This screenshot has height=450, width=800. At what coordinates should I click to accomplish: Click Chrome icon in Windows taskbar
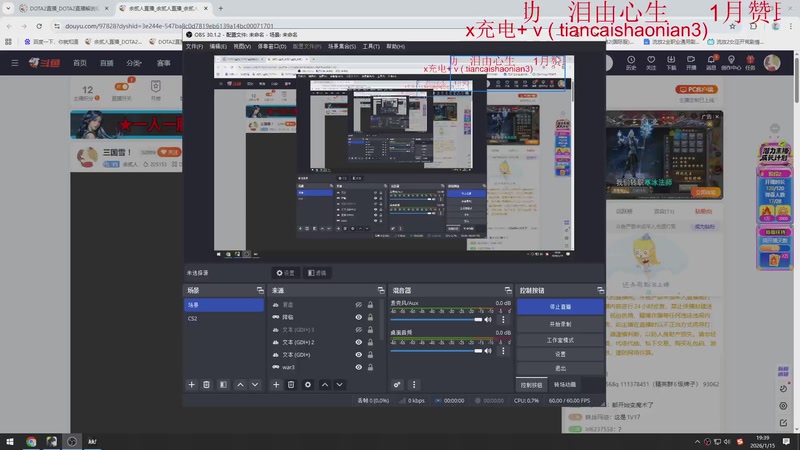coord(31,442)
